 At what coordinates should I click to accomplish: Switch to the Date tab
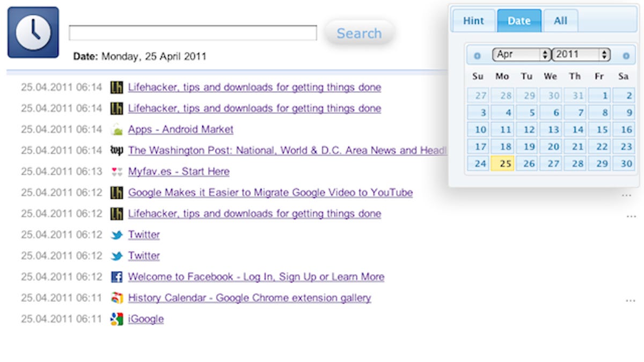click(519, 21)
